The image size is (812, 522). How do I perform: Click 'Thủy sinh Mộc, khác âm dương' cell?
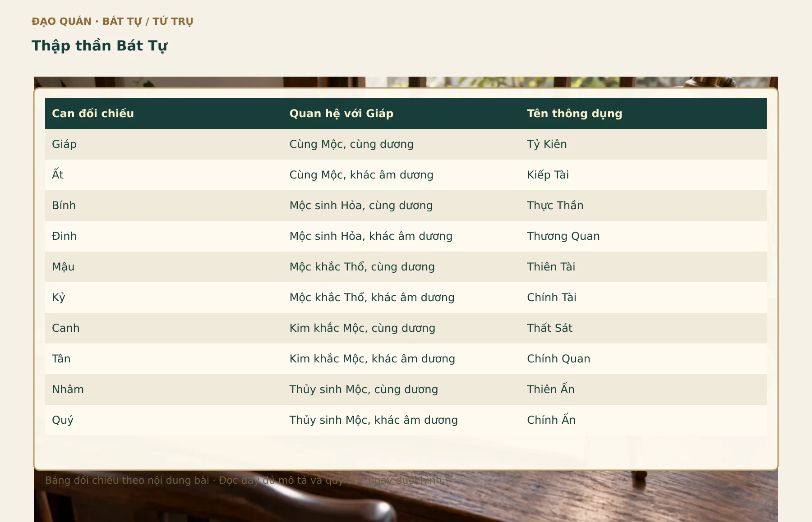401,420
